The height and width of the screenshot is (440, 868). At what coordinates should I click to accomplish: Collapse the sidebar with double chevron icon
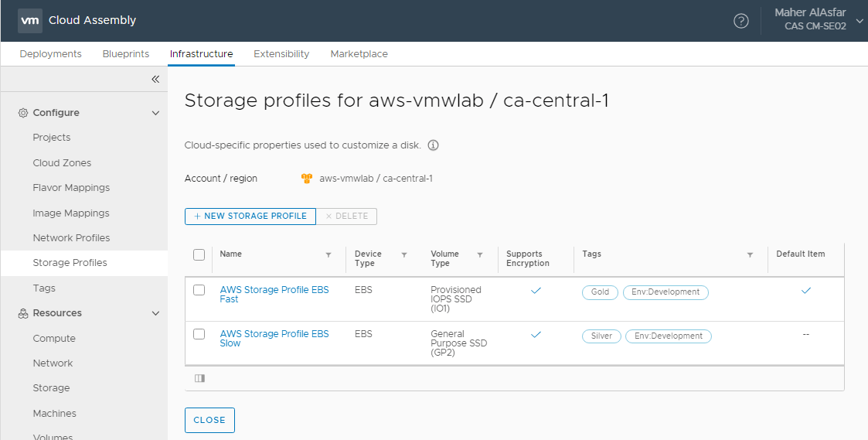[x=155, y=79]
